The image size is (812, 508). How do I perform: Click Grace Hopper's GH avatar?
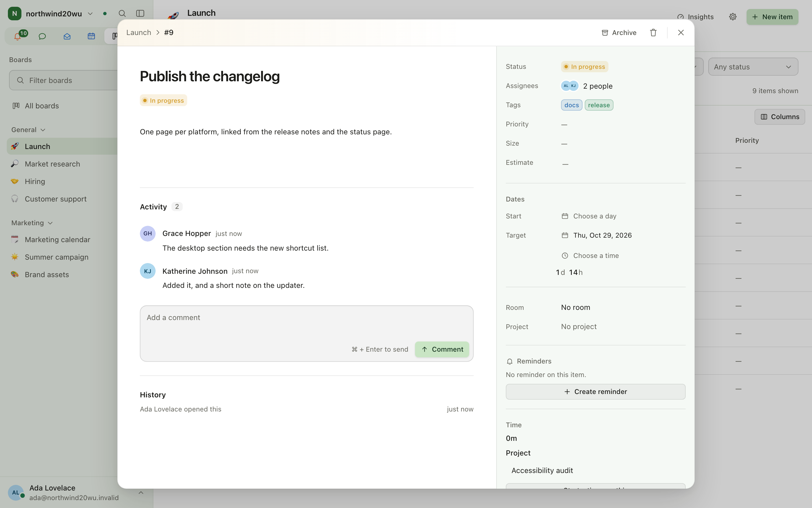point(148,233)
